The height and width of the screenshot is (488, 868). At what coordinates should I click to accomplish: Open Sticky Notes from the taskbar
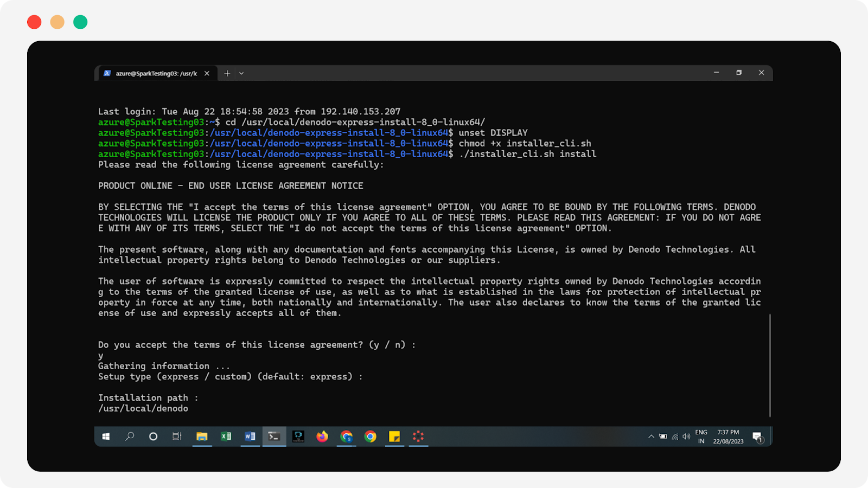tap(394, 436)
